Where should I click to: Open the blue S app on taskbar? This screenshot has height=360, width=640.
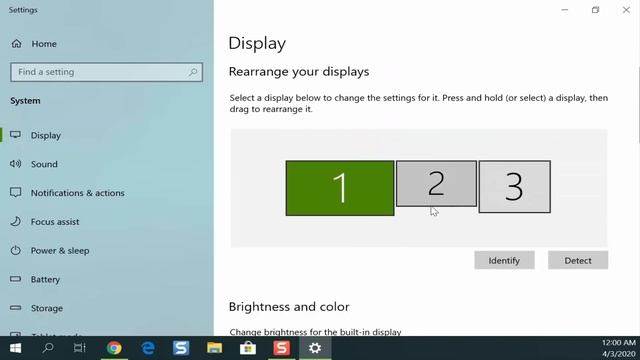181,348
